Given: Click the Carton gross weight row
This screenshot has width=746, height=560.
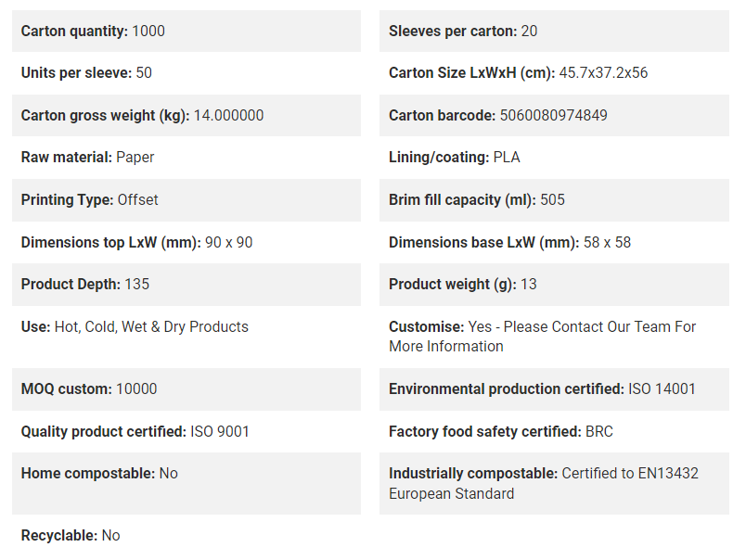Looking at the screenshot, I should [186, 116].
